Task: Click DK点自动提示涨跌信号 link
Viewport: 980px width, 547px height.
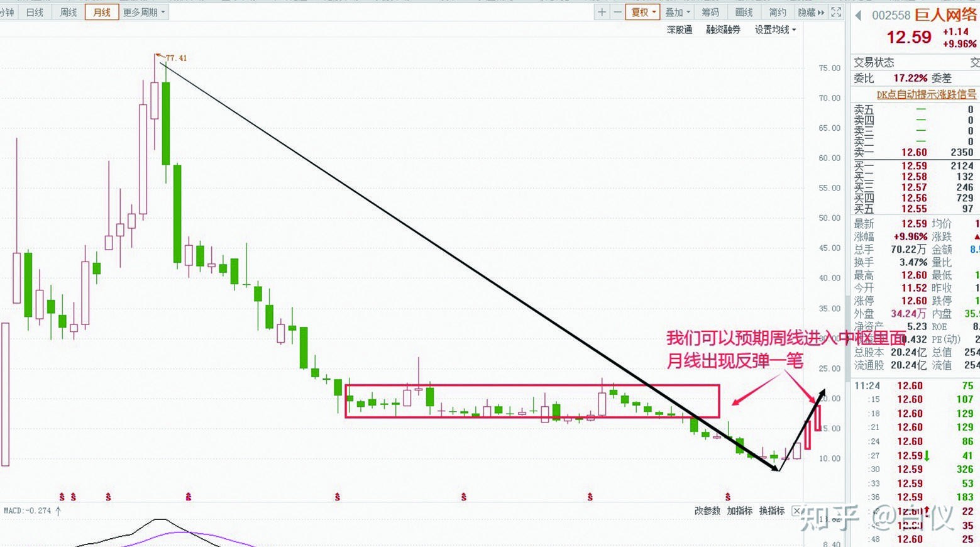Action: point(926,94)
